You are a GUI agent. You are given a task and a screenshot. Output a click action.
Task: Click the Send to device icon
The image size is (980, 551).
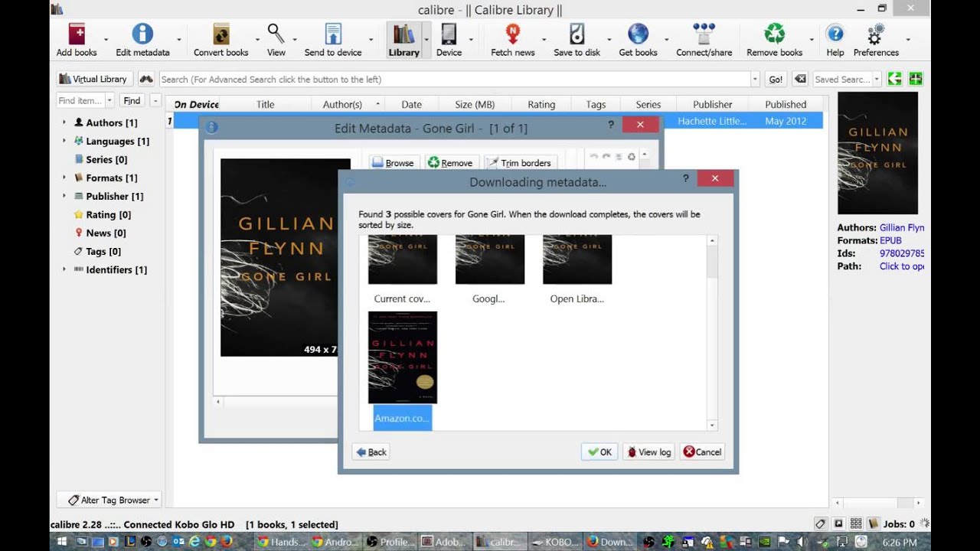click(333, 34)
